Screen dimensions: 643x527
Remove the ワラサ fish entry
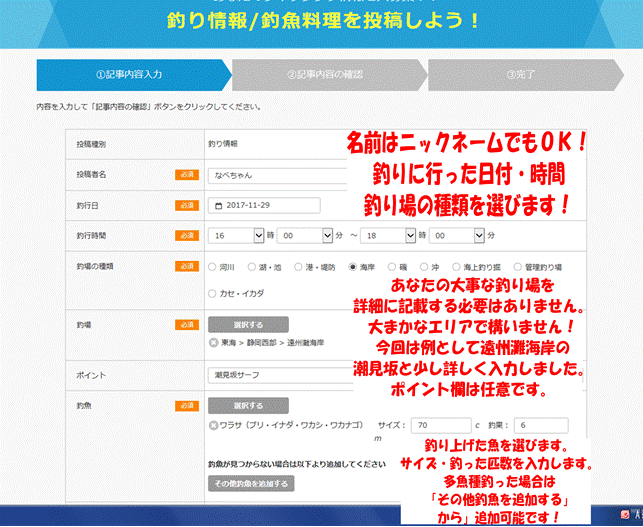(213, 425)
